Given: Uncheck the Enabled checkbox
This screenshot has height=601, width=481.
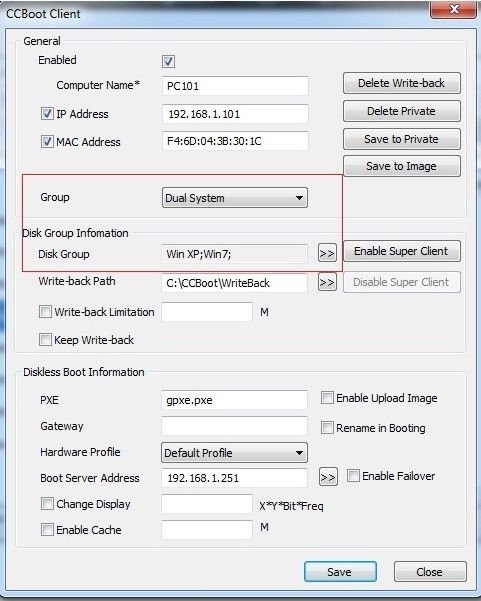Looking at the screenshot, I should pyautogui.click(x=168, y=61).
